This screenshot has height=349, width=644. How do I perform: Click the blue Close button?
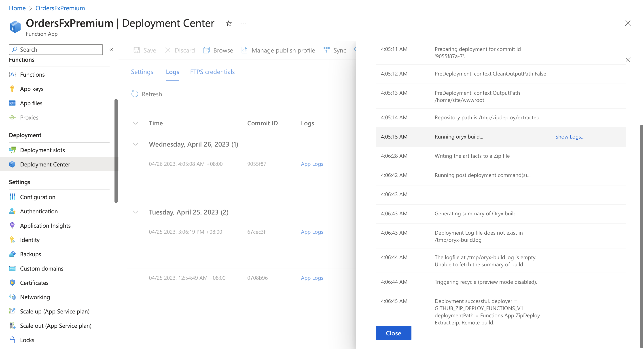coord(393,333)
